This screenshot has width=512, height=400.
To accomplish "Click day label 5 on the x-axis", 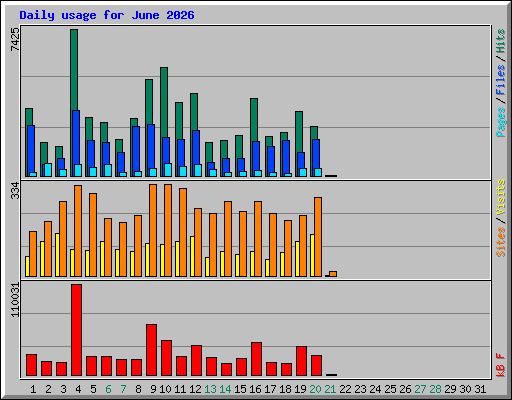I will [x=93, y=389].
